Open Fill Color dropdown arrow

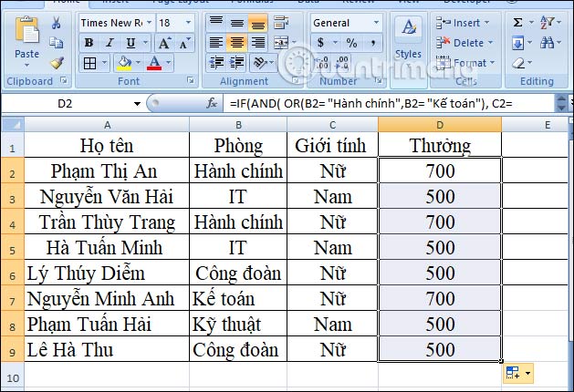pos(138,63)
